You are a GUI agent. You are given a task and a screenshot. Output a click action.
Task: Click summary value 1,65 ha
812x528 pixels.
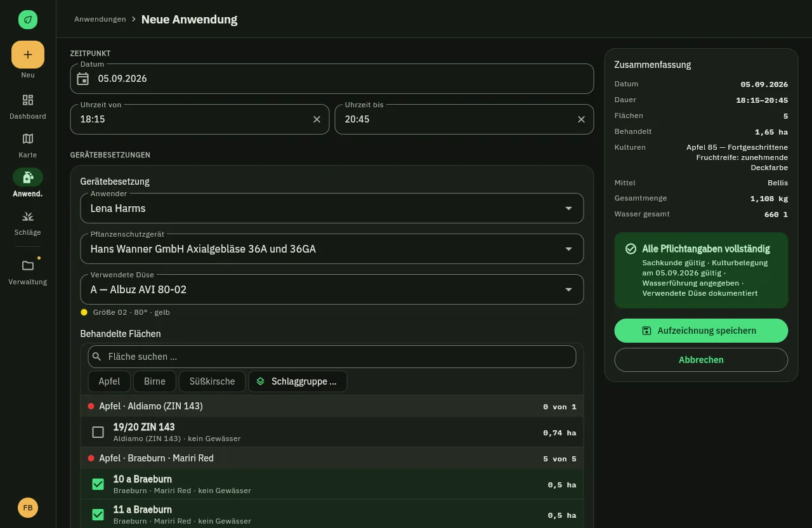(771, 132)
